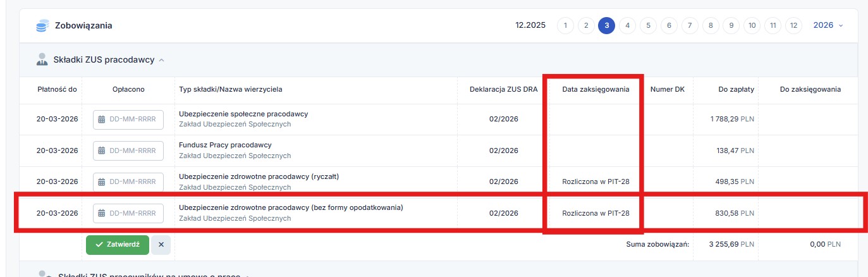Go to month 12

pos(793,25)
